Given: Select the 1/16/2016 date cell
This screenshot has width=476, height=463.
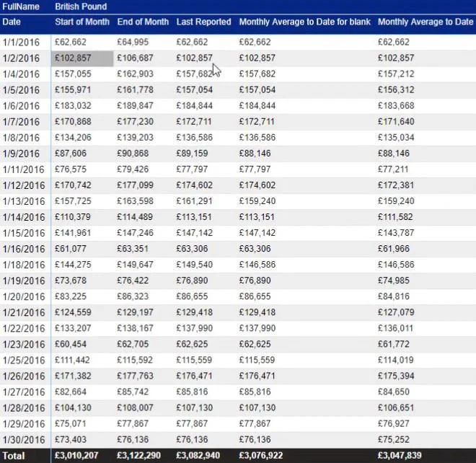Looking at the screenshot, I should [24, 249].
